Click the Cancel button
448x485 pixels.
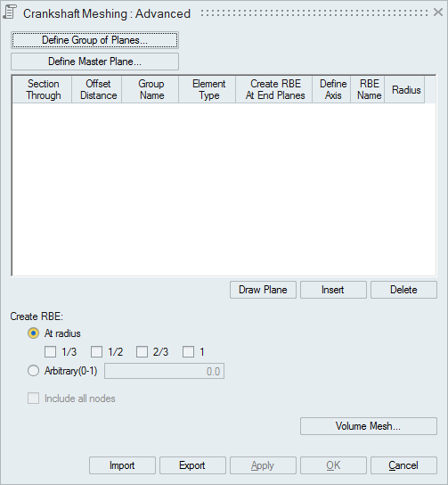tap(403, 465)
